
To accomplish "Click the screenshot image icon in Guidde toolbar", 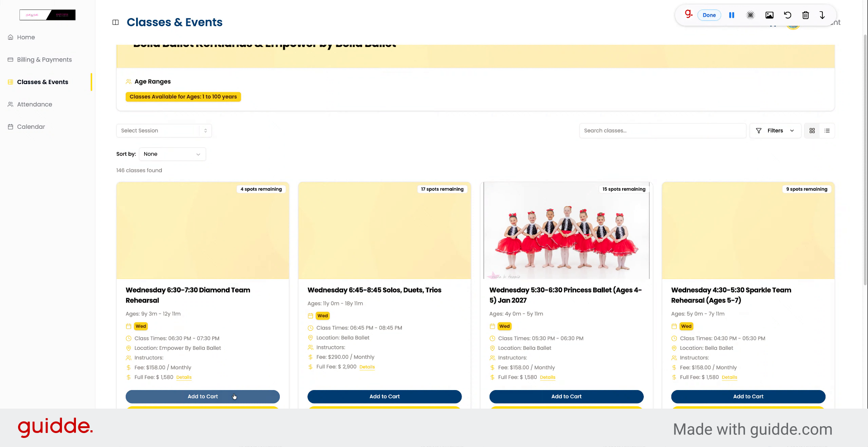I will [x=769, y=15].
